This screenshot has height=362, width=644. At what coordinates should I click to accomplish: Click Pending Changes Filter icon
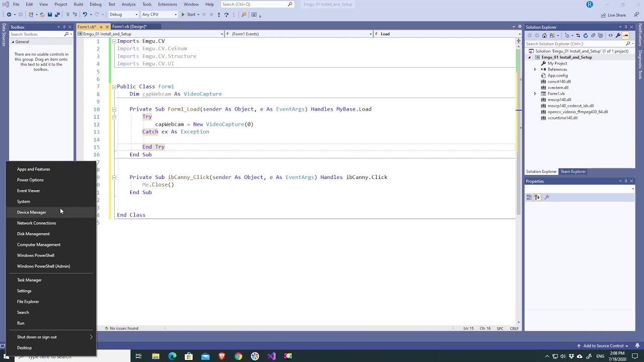click(x=567, y=36)
